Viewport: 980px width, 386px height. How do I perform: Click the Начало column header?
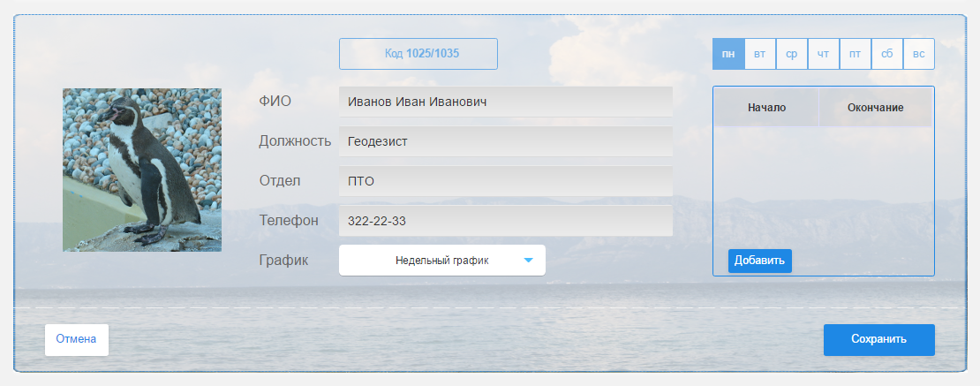766,108
